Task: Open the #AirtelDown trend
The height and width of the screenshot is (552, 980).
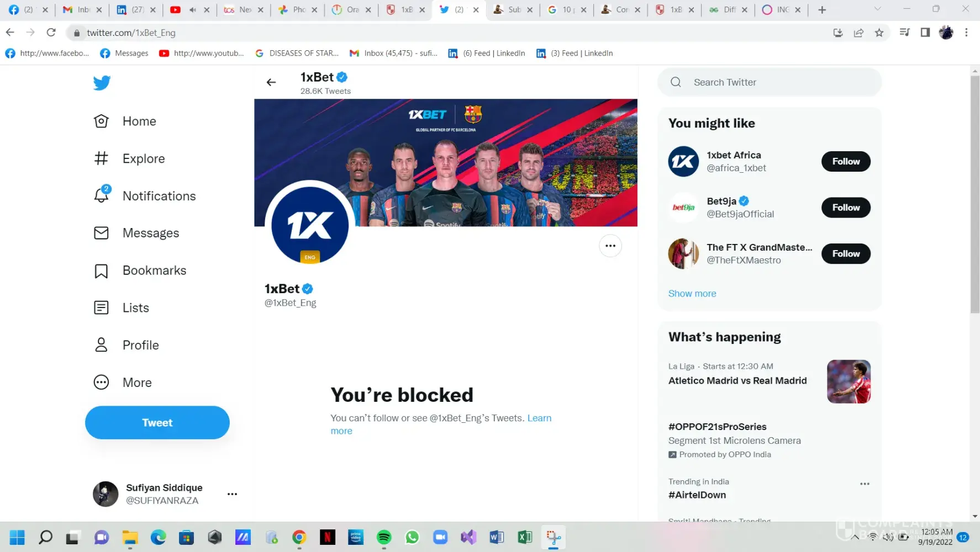Action: click(x=697, y=495)
